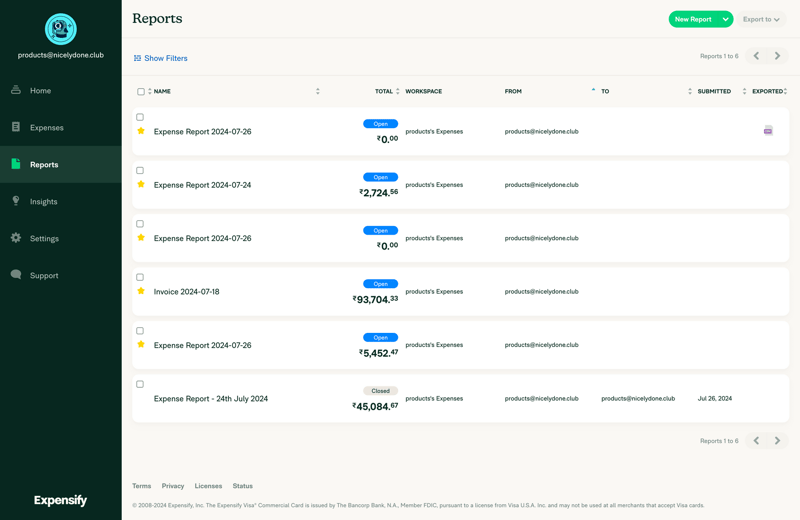Open Home in the sidebar
The image size is (800, 520).
click(61, 90)
